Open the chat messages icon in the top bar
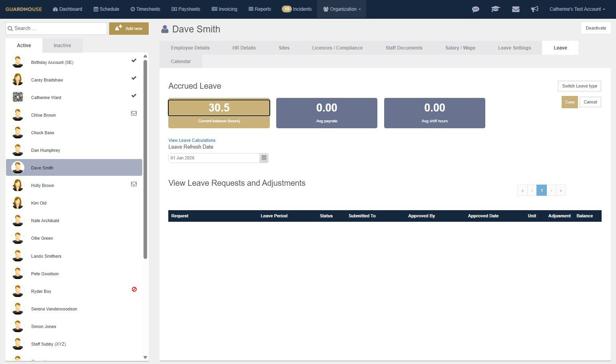This screenshot has height=364, width=616. 475,9
